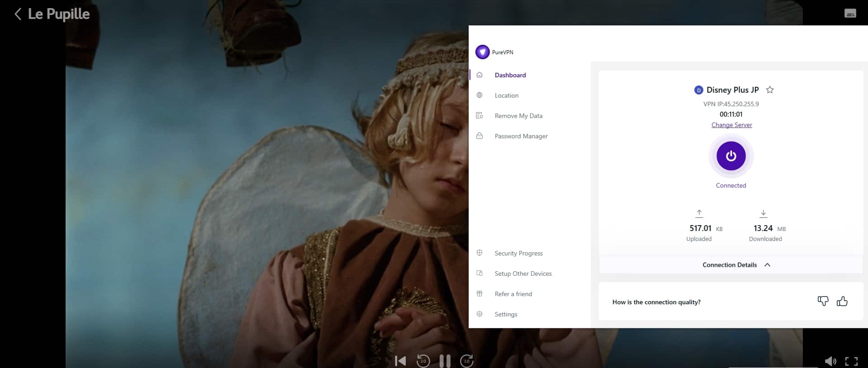The image size is (868, 368).
Task: Restart the video from the beginning
Action: coord(400,361)
